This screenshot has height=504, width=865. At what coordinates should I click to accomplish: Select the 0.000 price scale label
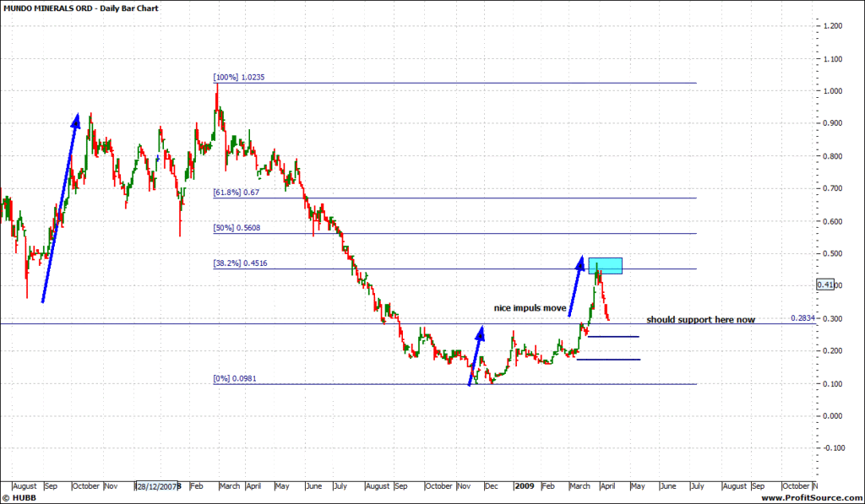(832, 415)
